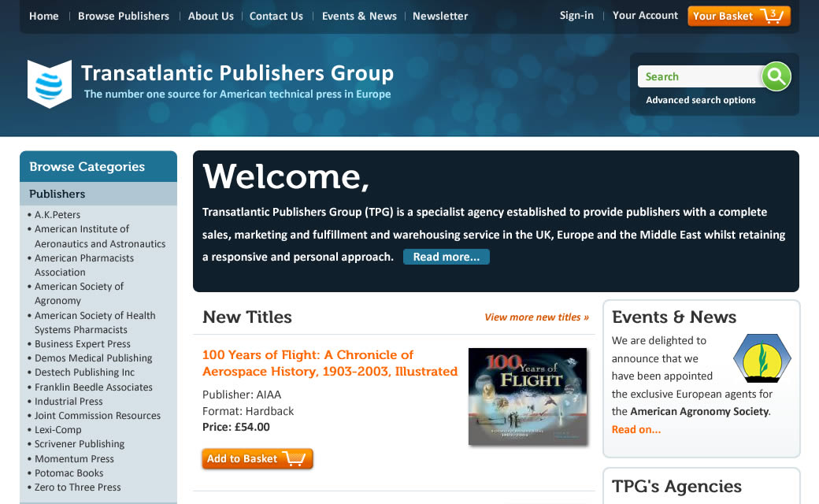Add 100 Years of Flight to basket
The image size is (819, 504).
258,458
